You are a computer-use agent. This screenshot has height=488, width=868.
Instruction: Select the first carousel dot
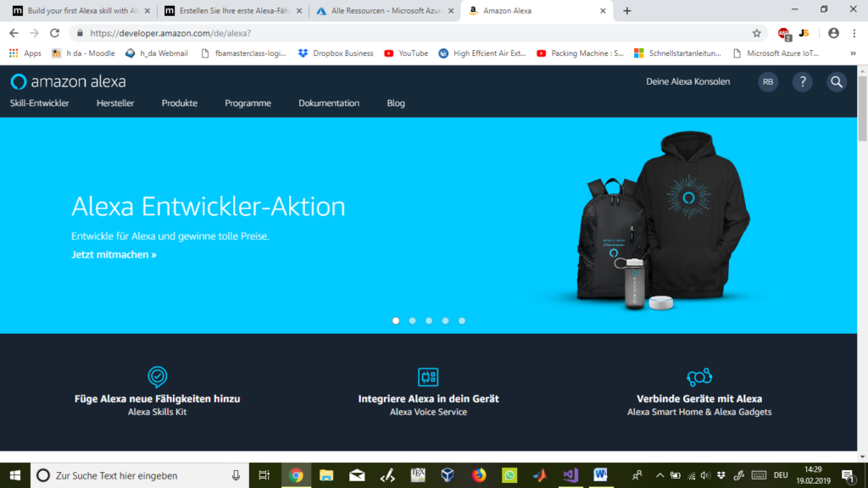click(396, 321)
